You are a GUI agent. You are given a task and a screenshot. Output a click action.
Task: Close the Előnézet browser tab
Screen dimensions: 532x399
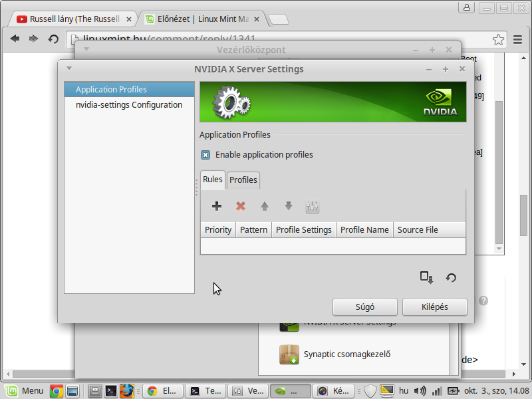point(257,19)
